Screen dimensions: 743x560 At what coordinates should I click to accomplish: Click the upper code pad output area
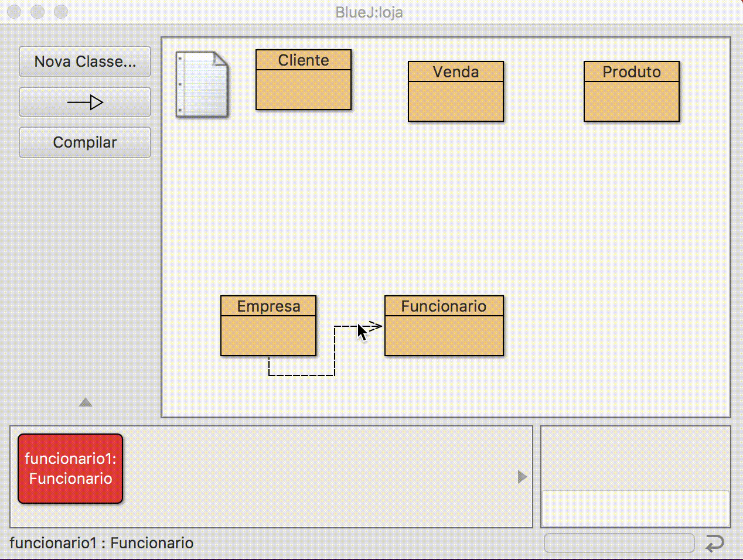[x=635, y=458]
